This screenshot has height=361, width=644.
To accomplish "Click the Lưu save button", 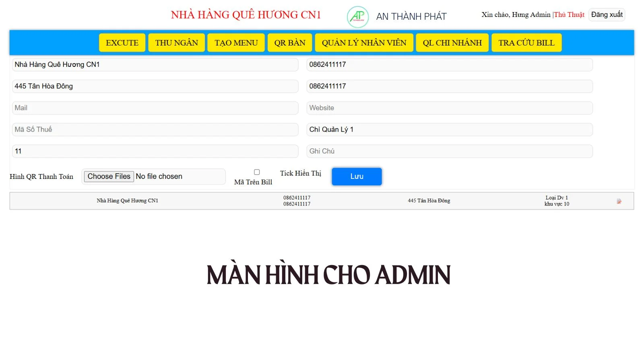I will (x=357, y=176).
